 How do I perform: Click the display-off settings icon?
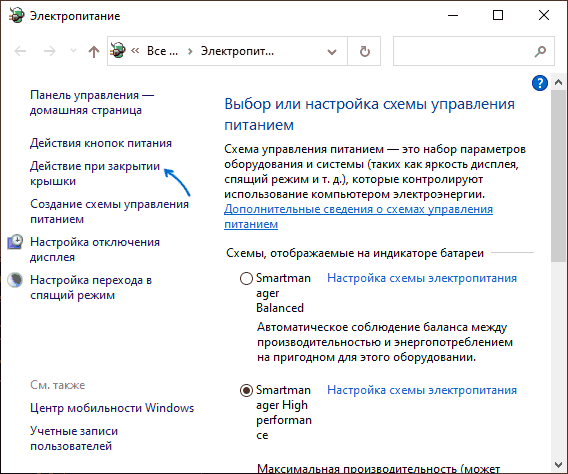point(15,242)
